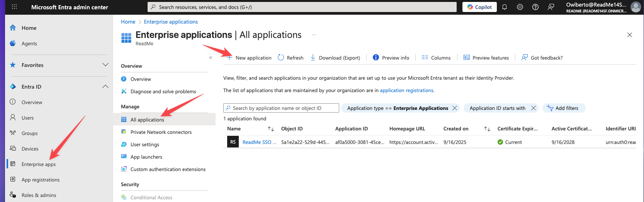
Task: Select All applications menu item
Action: point(164,120)
